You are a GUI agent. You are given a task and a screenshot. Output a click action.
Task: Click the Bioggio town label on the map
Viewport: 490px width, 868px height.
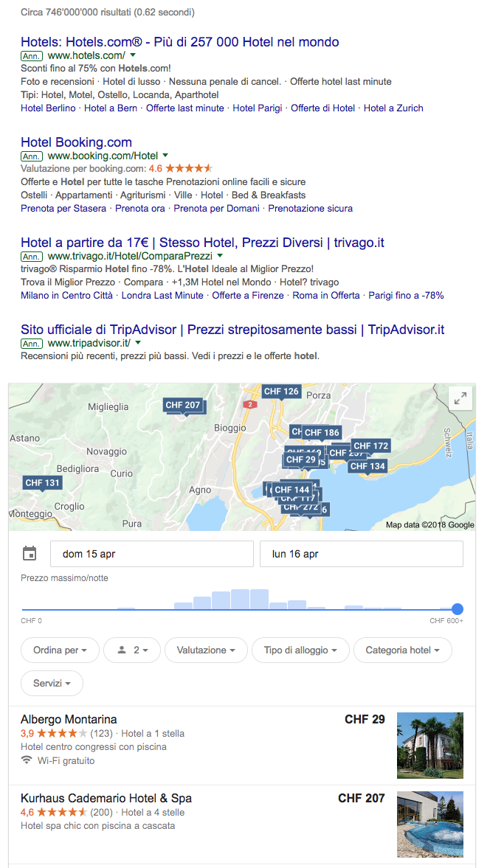click(x=230, y=428)
